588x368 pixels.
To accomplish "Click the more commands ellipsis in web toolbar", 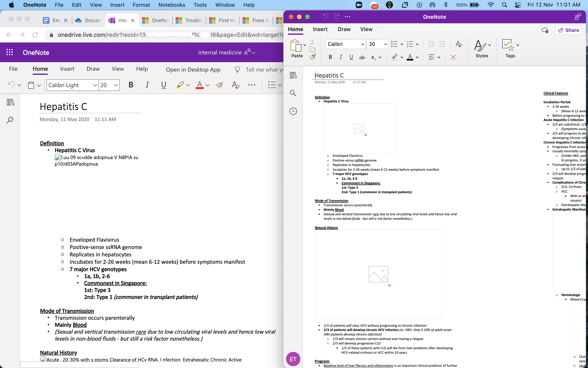I will pyautogui.click(x=252, y=85).
